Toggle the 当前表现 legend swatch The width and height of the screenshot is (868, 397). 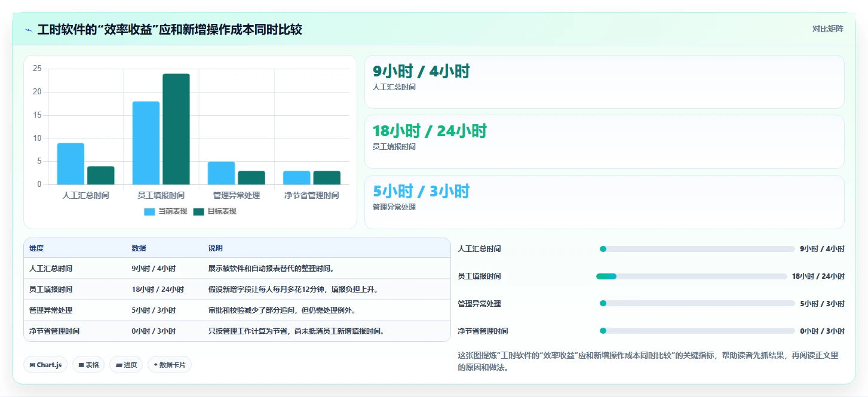pyautogui.click(x=149, y=211)
